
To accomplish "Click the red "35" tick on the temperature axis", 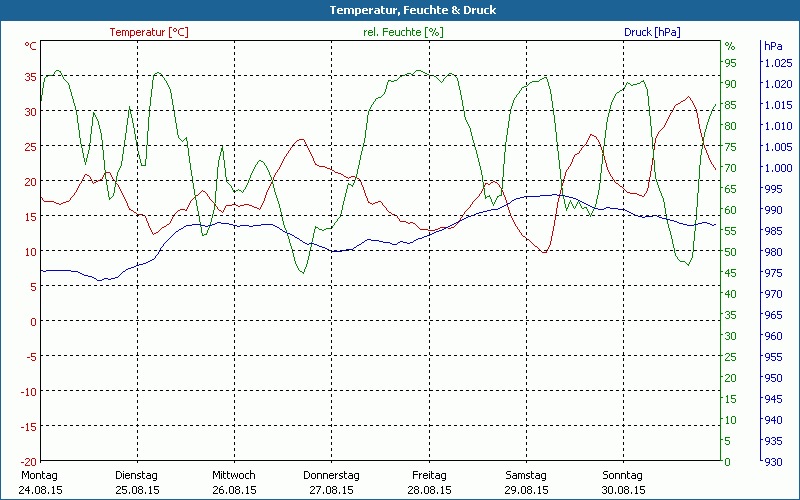I will [31, 77].
